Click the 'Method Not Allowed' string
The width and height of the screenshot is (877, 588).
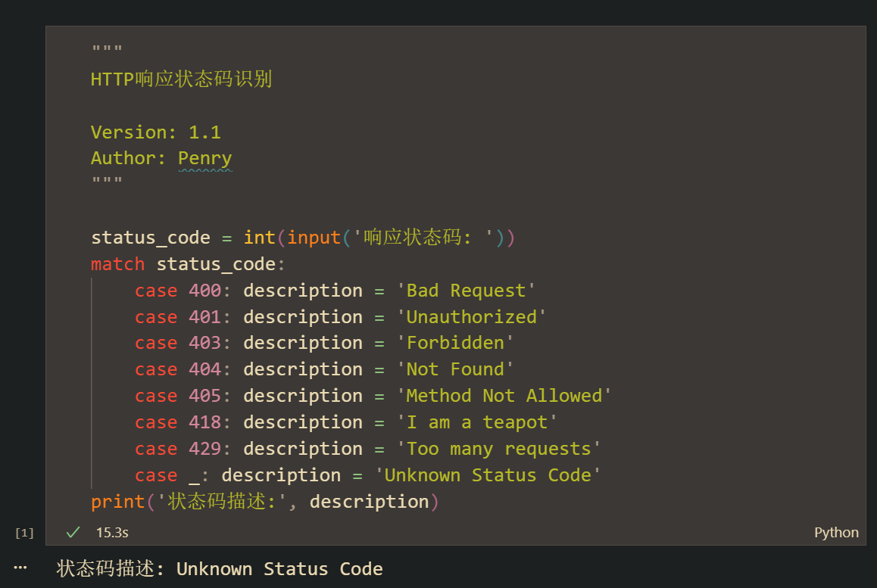[x=504, y=396]
